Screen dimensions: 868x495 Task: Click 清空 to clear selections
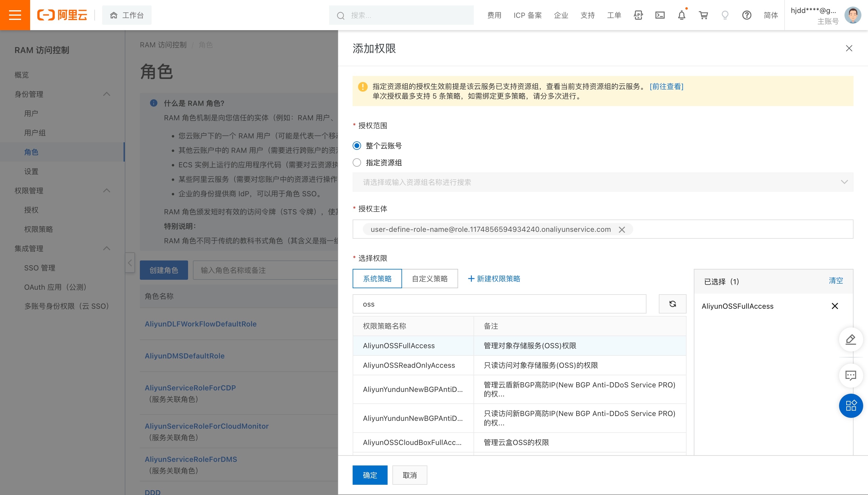point(836,281)
